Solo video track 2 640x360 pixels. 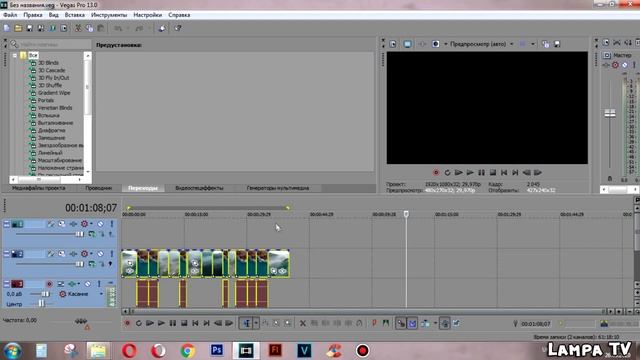click(112, 253)
